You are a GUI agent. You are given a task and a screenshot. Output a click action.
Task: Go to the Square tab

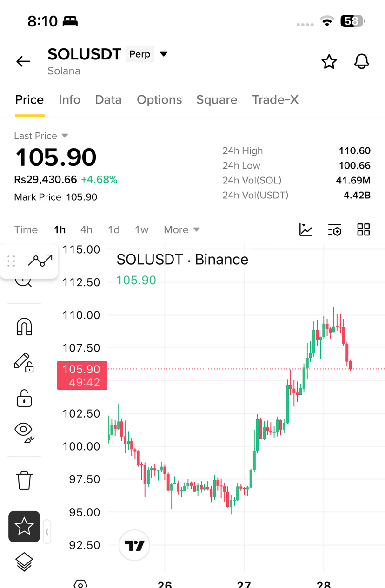click(x=217, y=100)
